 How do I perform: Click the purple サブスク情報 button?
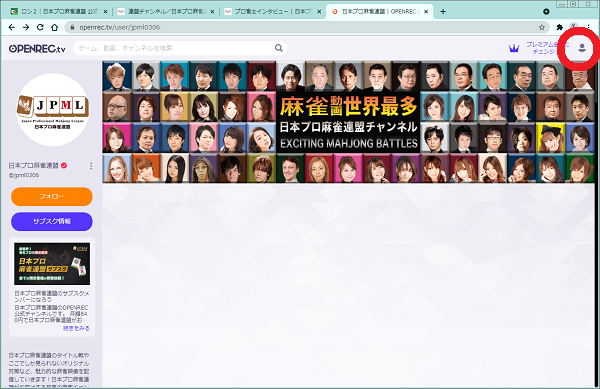52,221
